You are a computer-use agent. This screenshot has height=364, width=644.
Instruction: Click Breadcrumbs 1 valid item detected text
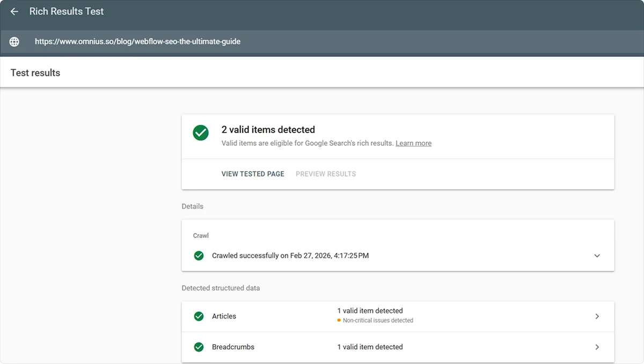tap(370, 347)
